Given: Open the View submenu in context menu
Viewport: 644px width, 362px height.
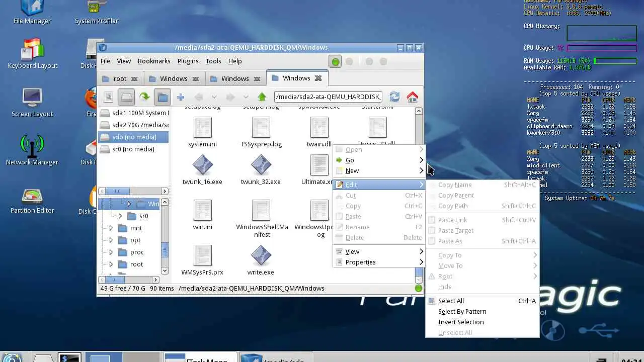Looking at the screenshot, I should pyautogui.click(x=379, y=251).
